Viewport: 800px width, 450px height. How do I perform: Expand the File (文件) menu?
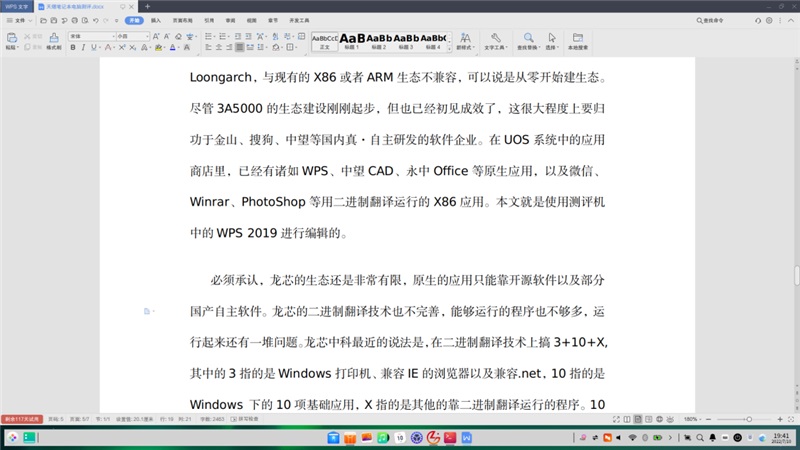pos(22,20)
